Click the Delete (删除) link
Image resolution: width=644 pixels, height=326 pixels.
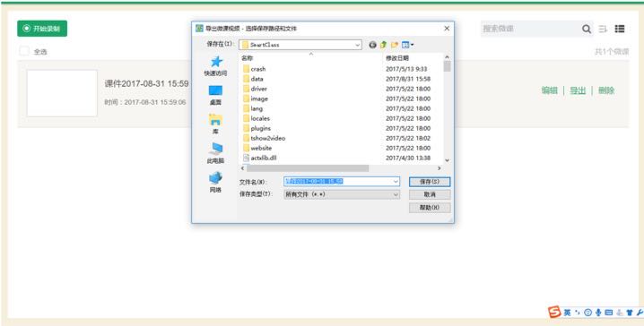pos(605,90)
